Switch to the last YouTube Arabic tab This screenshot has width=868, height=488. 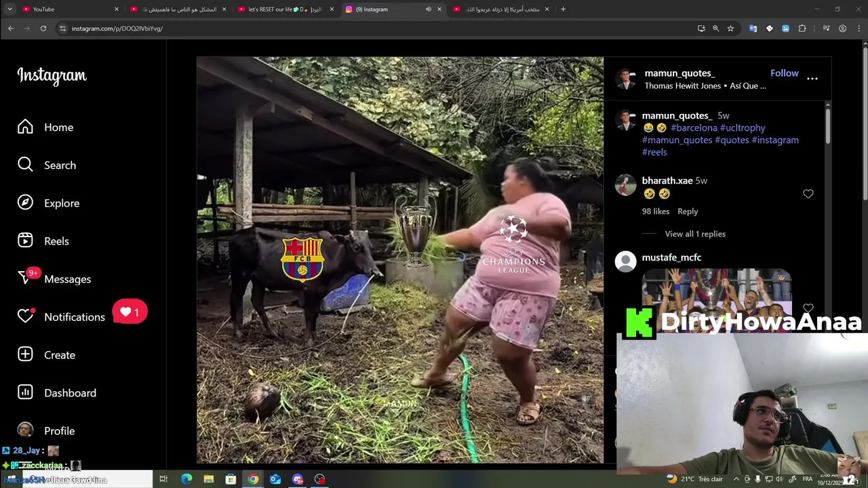(x=501, y=9)
